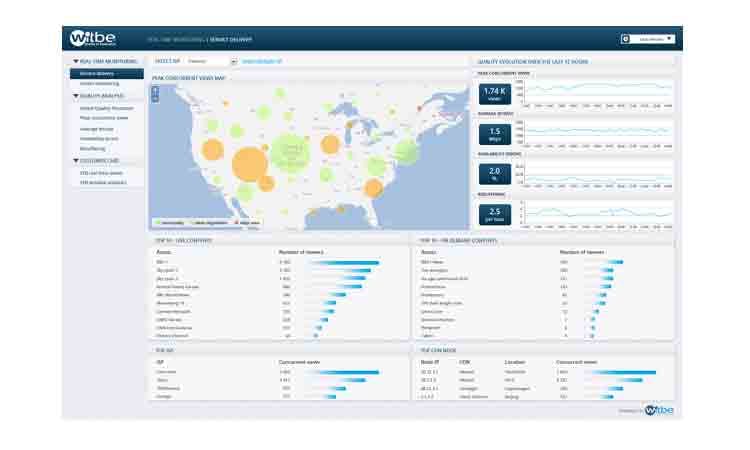Open the sidebar item below Service delivery
The image size is (750, 450).
tap(99, 84)
